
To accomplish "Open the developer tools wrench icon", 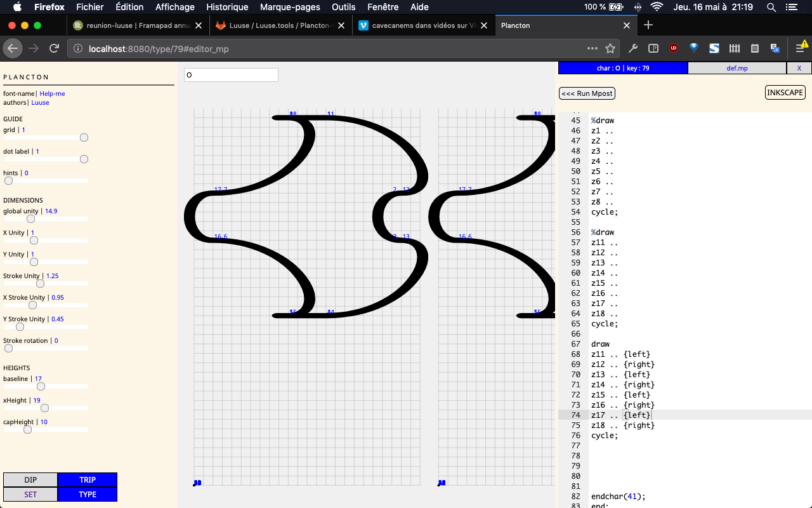I will point(632,48).
